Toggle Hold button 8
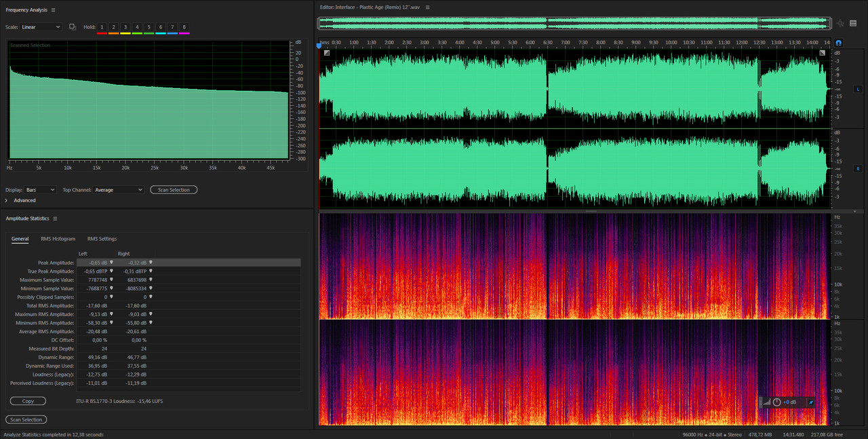 point(184,27)
